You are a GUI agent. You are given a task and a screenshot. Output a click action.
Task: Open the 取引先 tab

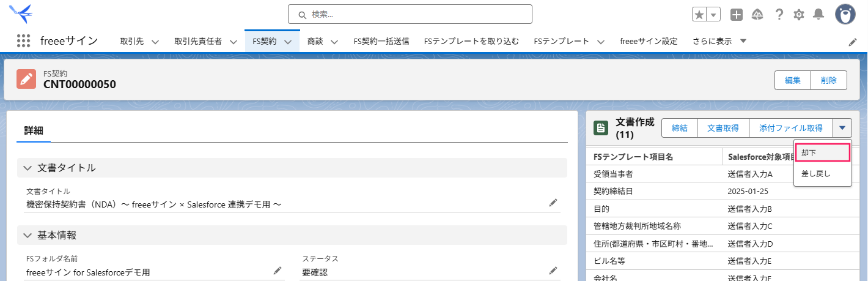tap(132, 41)
